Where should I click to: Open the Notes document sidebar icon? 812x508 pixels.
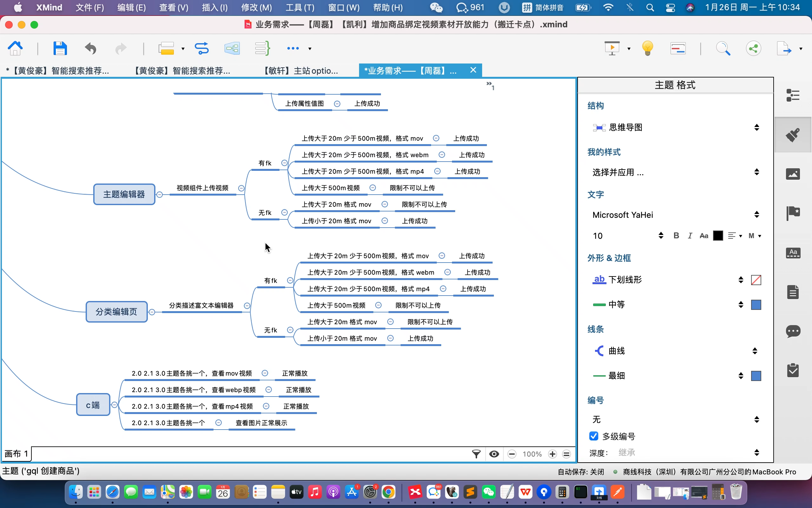click(793, 292)
